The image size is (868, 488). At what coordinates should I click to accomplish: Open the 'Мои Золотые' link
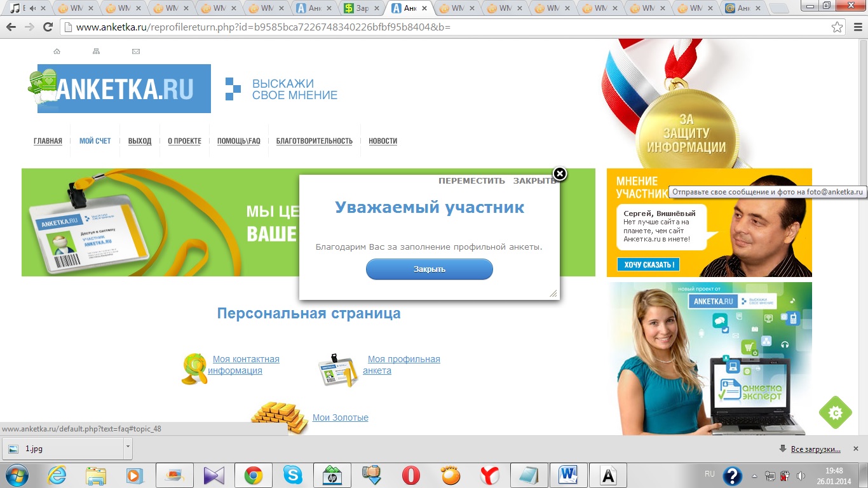point(341,417)
